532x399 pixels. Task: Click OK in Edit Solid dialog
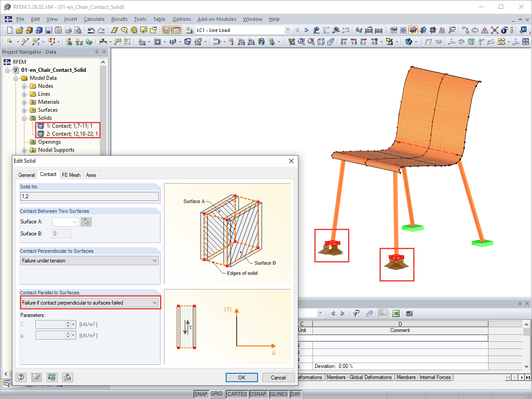(242, 378)
